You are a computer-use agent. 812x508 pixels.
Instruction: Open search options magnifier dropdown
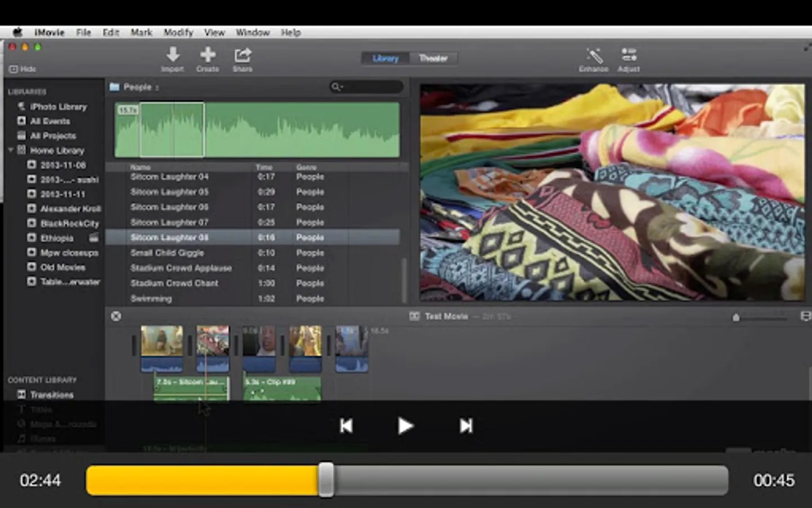point(337,87)
